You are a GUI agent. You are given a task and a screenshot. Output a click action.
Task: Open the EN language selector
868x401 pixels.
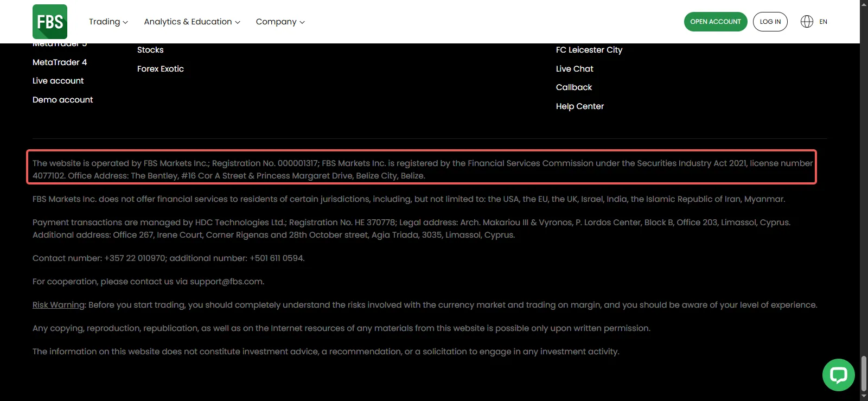pyautogui.click(x=823, y=22)
